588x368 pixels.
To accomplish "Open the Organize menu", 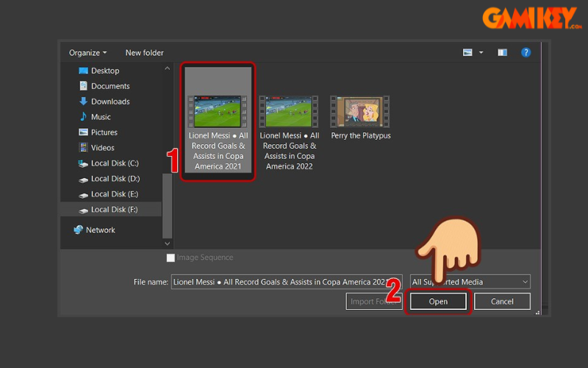I will [87, 52].
